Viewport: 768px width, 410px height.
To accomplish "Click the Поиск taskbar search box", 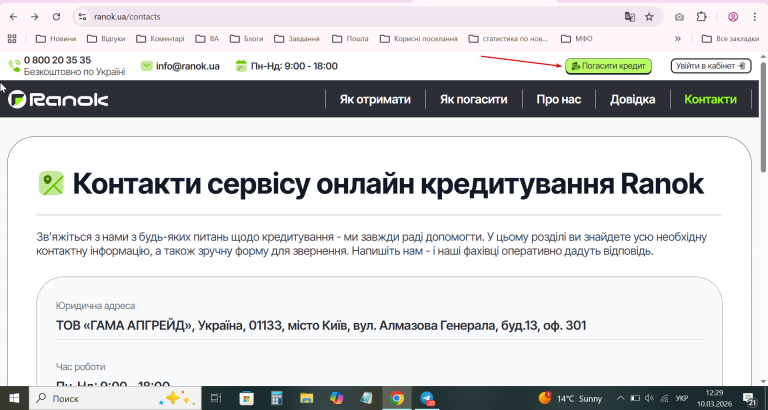I will [x=115, y=398].
